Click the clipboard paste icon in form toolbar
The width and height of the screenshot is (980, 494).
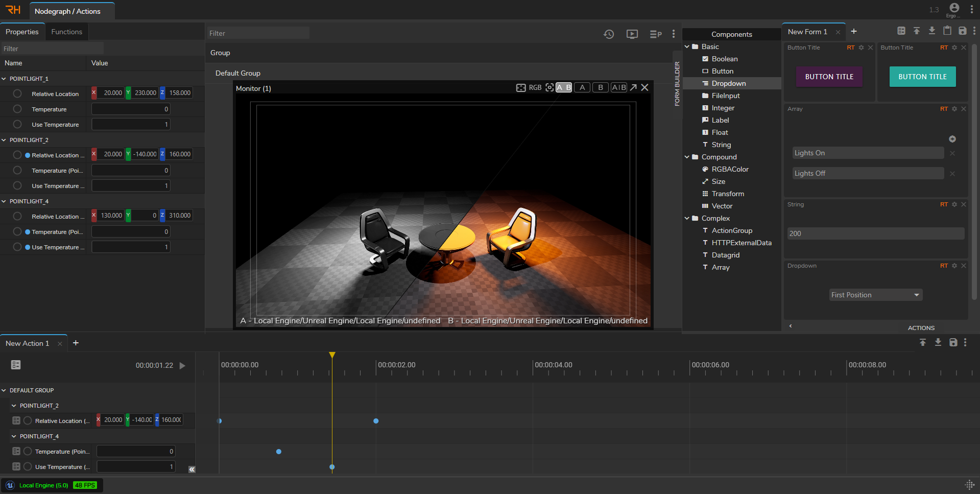947,31
